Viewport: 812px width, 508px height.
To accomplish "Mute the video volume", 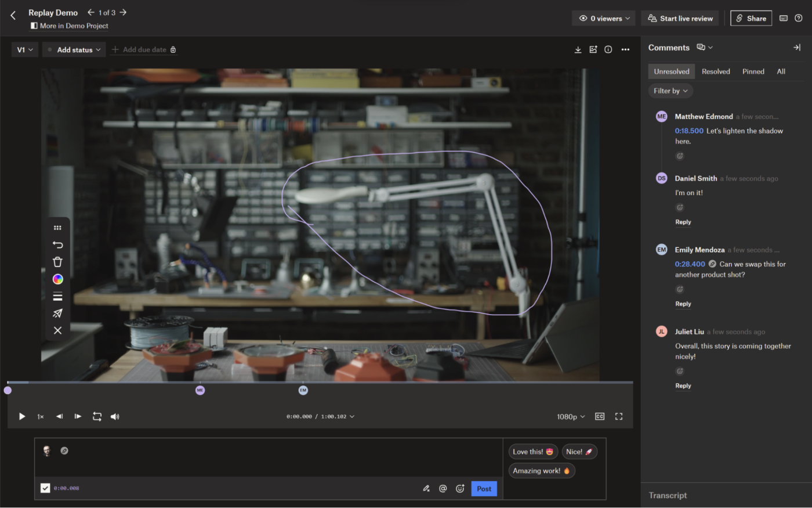I will coord(115,416).
